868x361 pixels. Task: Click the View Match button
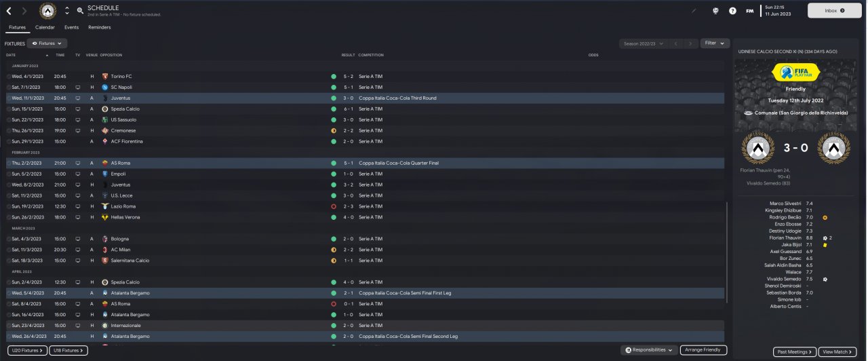coord(839,351)
